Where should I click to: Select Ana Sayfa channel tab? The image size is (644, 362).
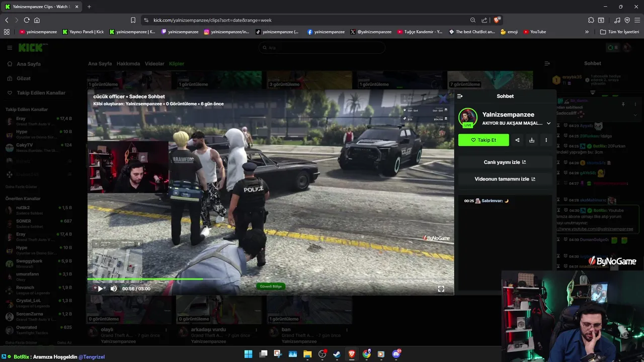[x=100, y=64]
